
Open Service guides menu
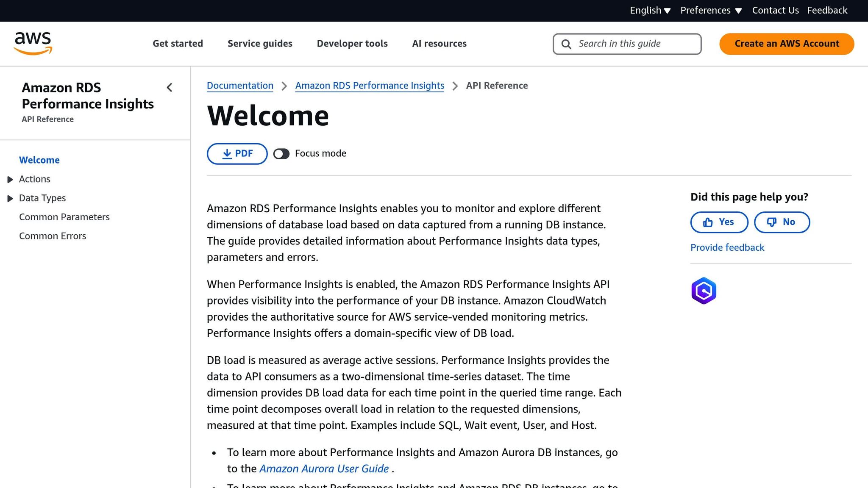260,44
